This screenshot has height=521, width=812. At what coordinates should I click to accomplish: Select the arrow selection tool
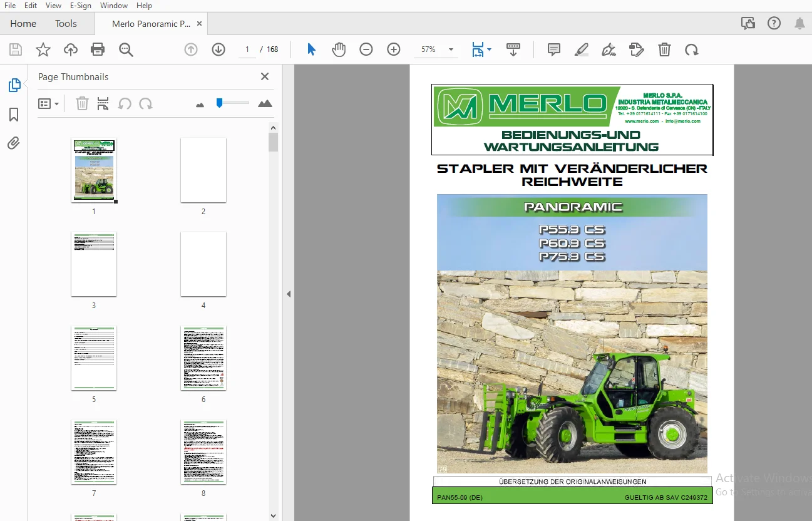311,49
